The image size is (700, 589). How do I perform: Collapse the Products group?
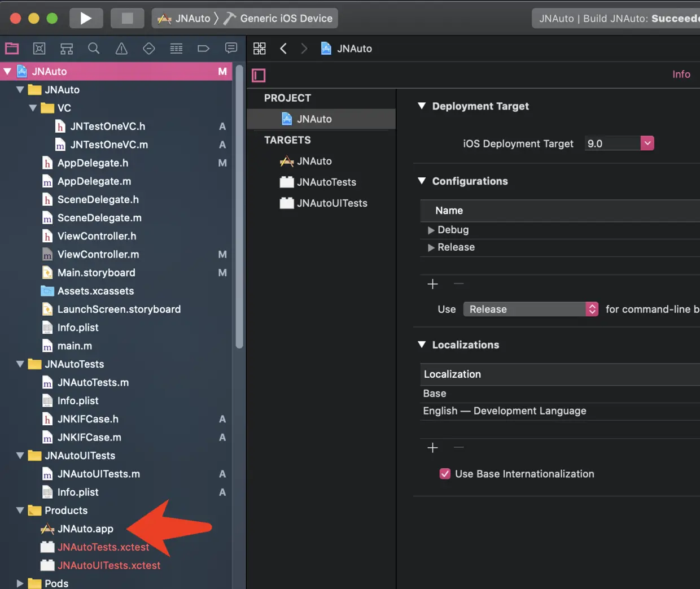pos(20,511)
